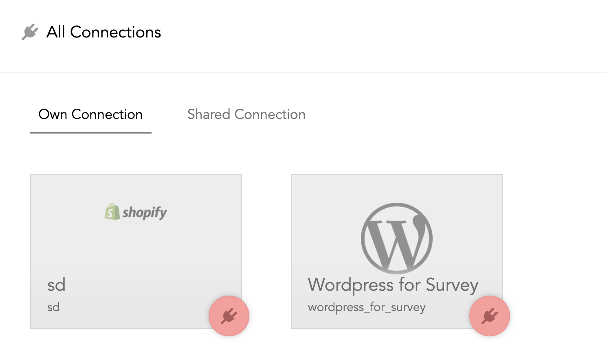
Task: Open the Own Connection tab
Action: tap(90, 114)
